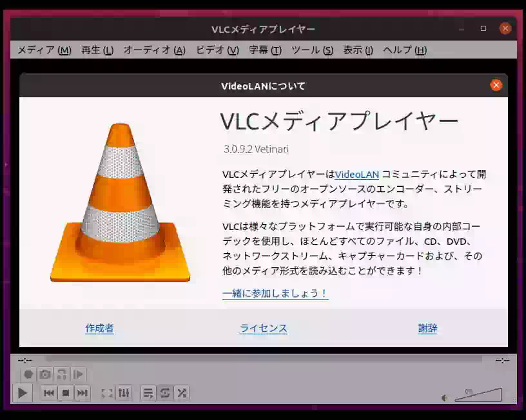This screenshot has width=526, height=420.
Task: Open the メディア (M) menu
Action: [x=44, y=50]
